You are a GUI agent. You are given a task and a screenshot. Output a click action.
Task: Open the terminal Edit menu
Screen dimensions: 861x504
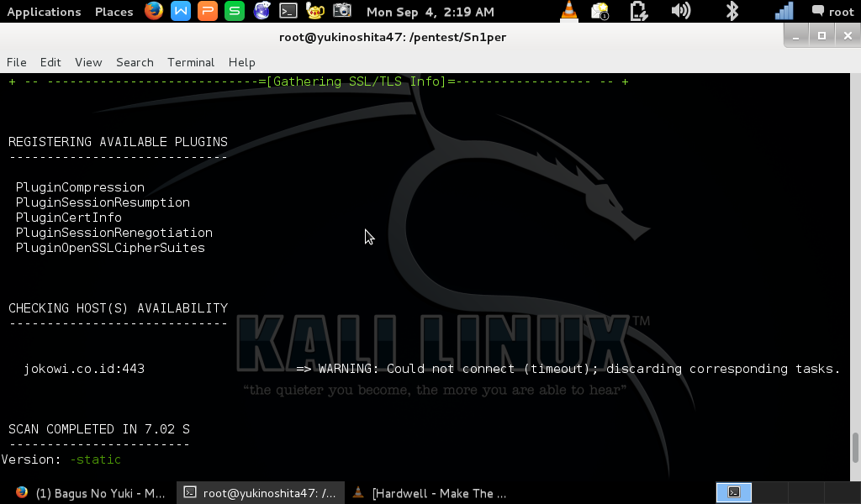pos(50,62)
